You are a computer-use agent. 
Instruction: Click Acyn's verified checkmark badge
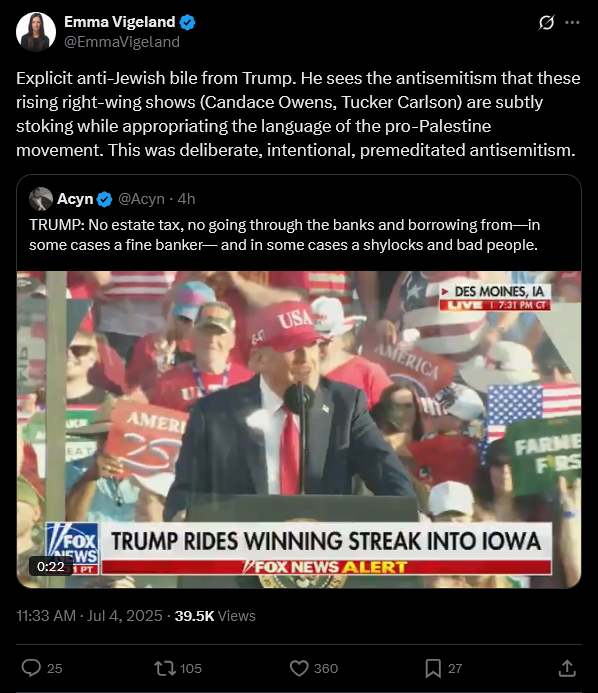tap(105, 199)
